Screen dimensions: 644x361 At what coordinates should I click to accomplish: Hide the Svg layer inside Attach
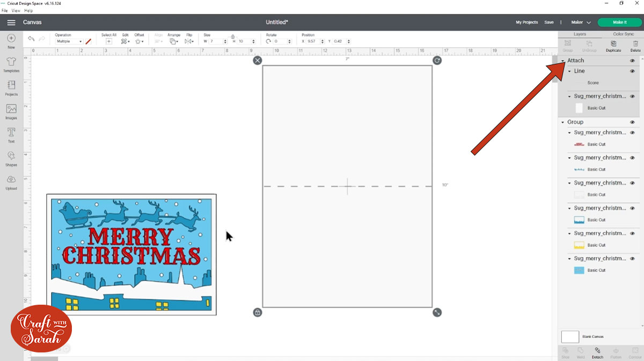(x=632, y=96)
